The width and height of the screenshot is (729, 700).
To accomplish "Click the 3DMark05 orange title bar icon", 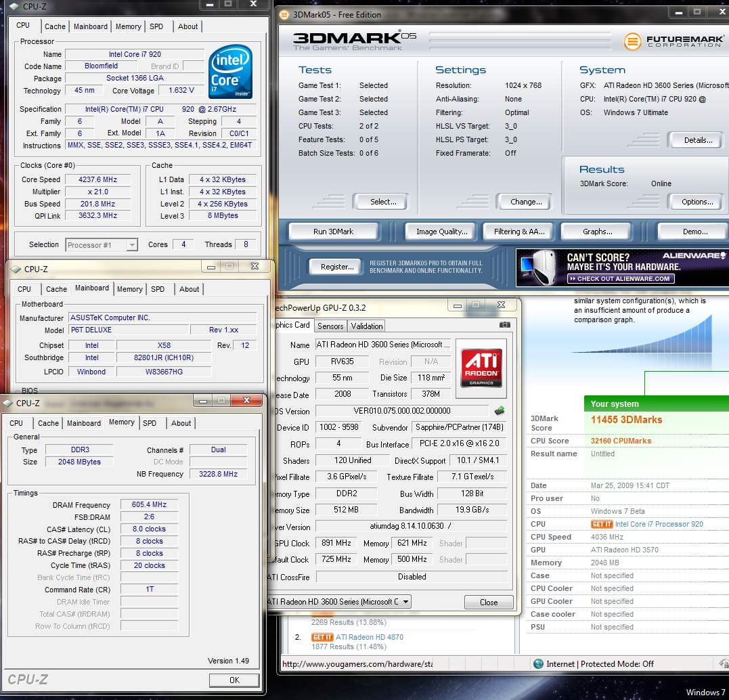I will tap(284, 15).
